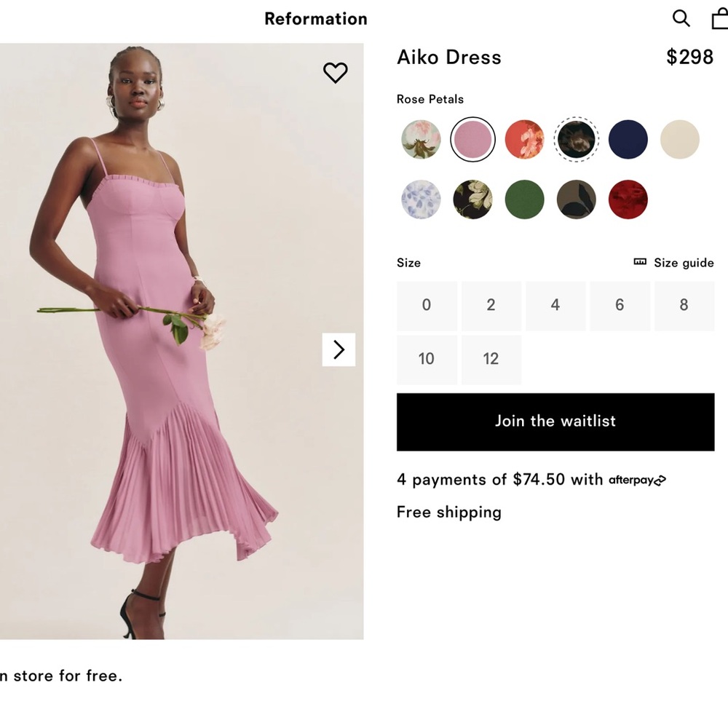Open the shopping bag icon
This screenshot has height=728, width=728.
[x=719, y=18]
